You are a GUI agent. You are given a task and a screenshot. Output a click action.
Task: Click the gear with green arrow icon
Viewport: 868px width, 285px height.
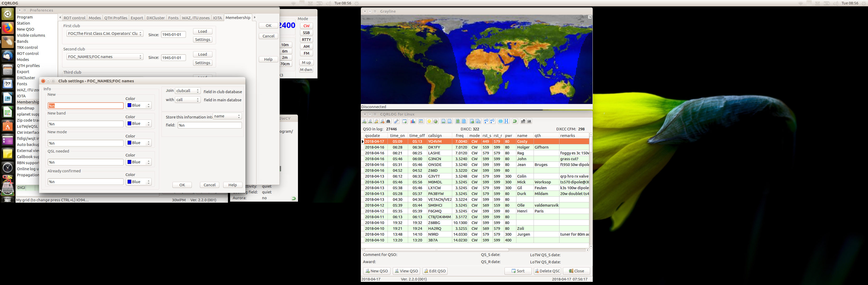point(435,121)
